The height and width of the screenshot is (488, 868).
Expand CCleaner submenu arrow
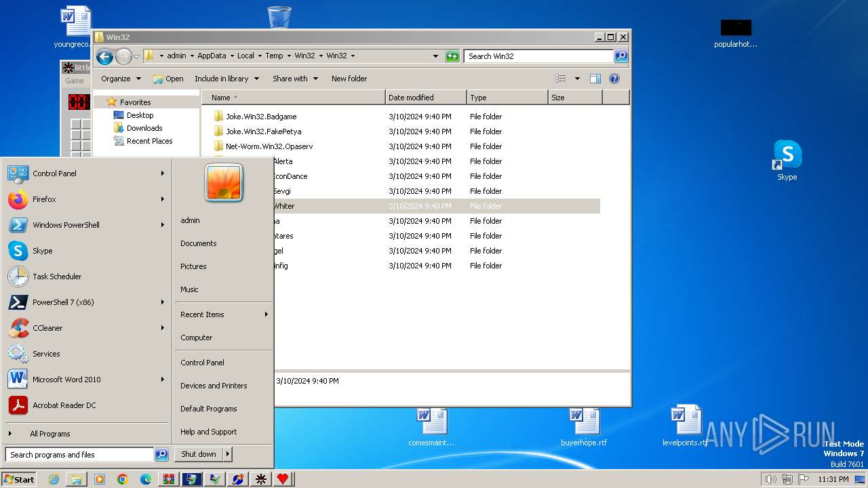coord(163,328)
